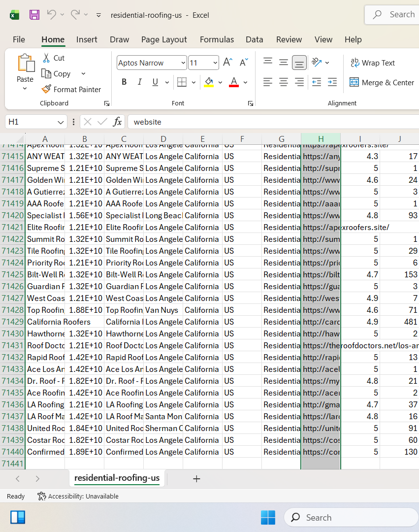Open the File menu
This screenshot has height=532, width=419.
[19, 39]
